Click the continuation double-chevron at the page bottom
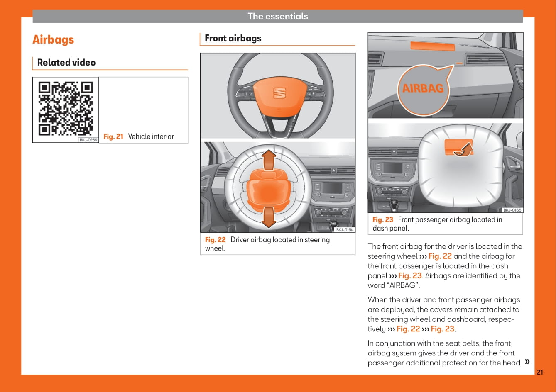The width and height of the screenshot is (556, 392). coord(527,362)
